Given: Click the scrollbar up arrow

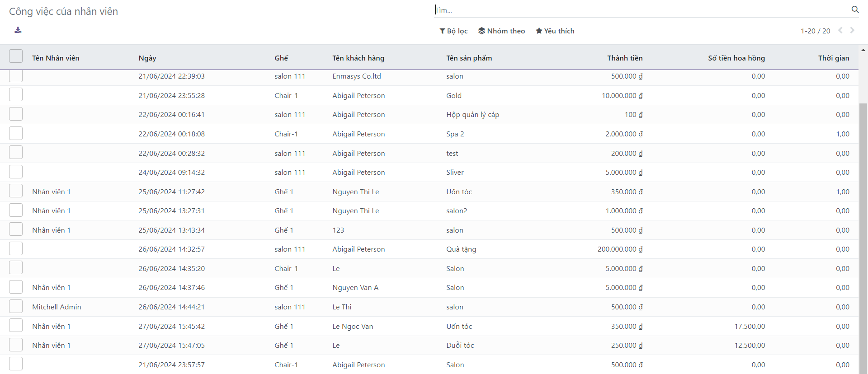Looking at the screenshot, I should 863,50.
